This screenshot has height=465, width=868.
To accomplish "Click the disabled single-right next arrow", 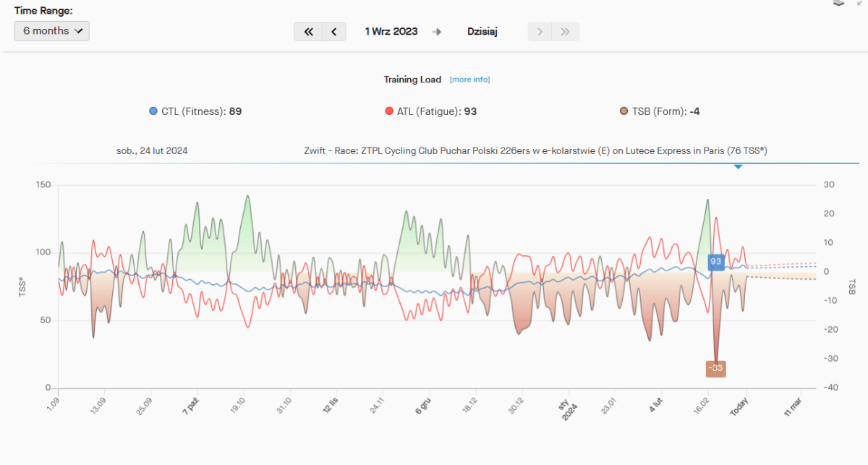I will tap(540, 32).
